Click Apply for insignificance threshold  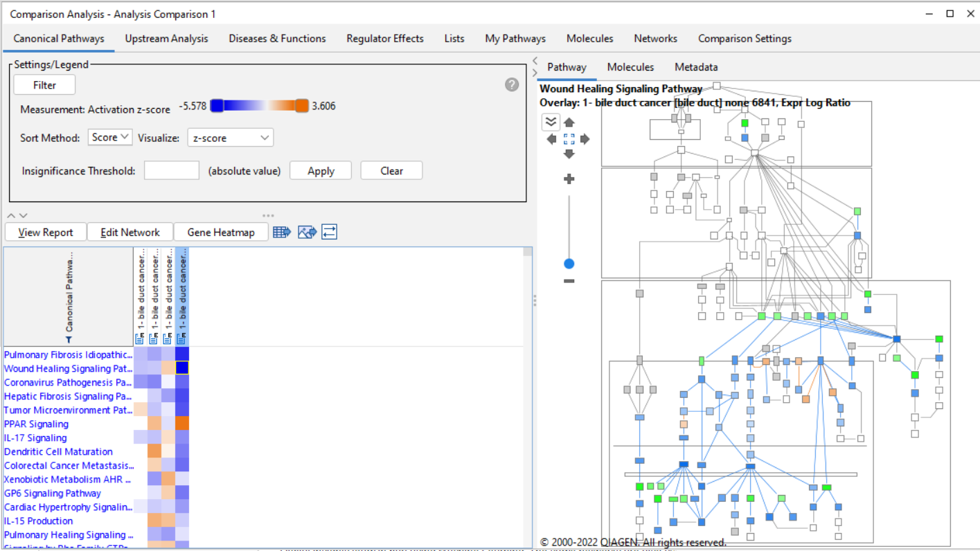click(x=321, y=171)
